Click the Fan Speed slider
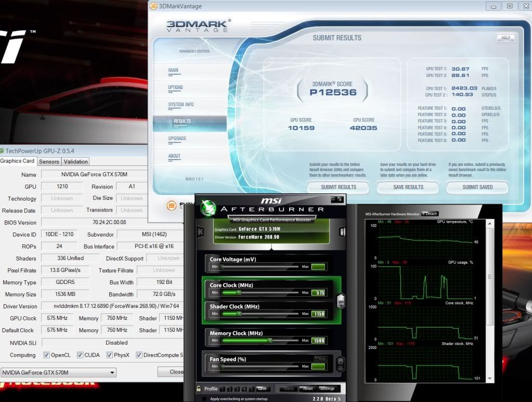Viewport: 532px width, 402px height. [259, 367]
